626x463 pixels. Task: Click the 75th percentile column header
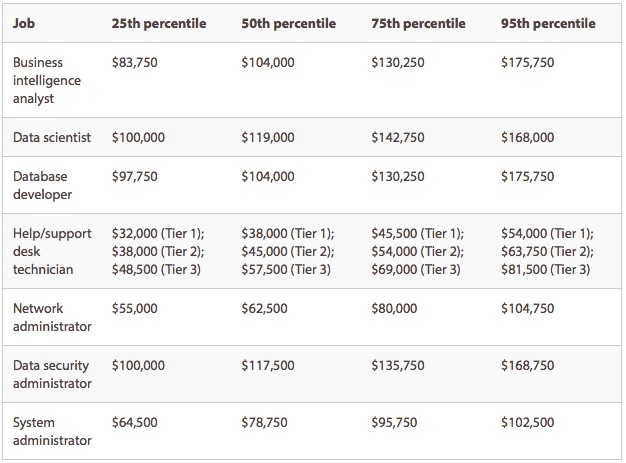click(x=418, y=23)
